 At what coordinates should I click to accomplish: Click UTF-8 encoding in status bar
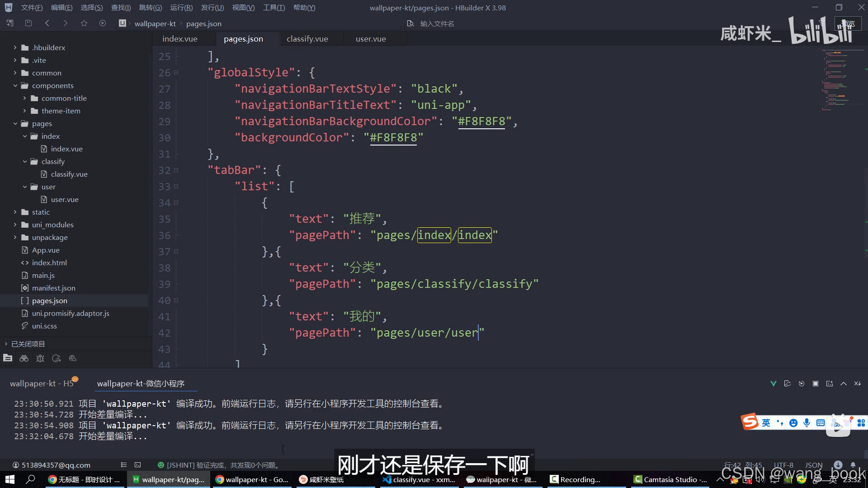tap(783, 465)
